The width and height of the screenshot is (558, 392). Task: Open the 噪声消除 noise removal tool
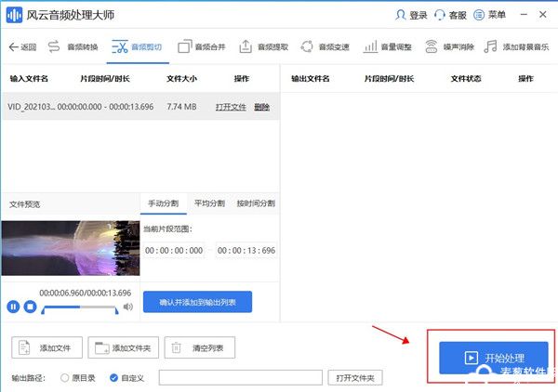449,47
